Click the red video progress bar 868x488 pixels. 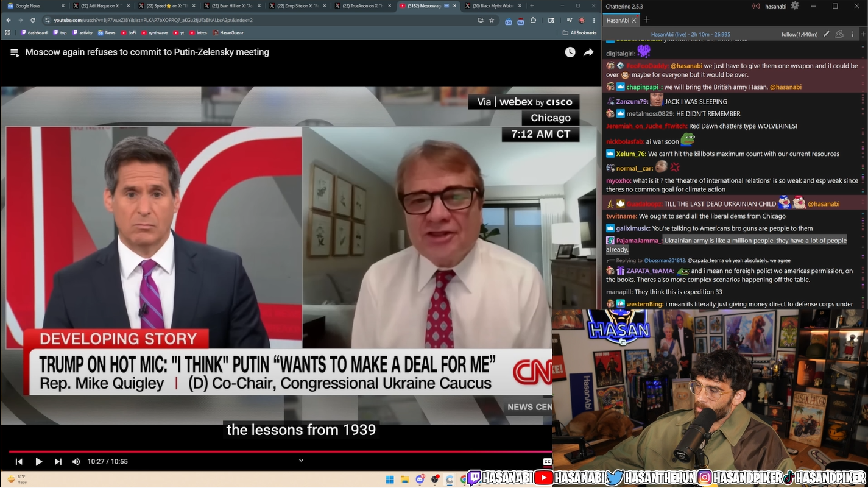pos(280,451)
